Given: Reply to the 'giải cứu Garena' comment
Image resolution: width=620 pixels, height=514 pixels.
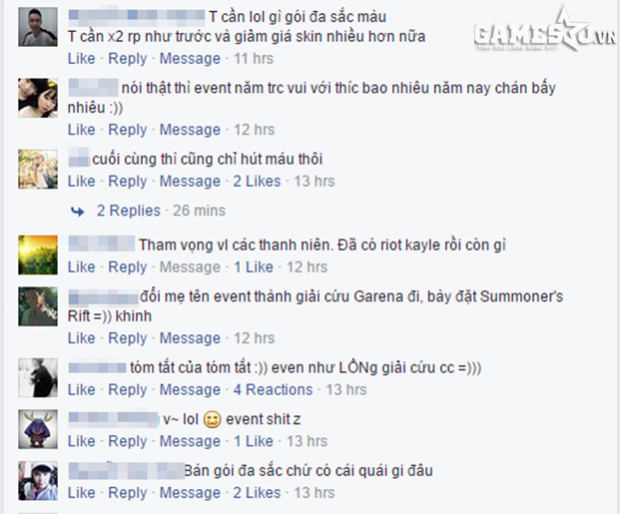Looking at the screenshot, I should point(127,338).
